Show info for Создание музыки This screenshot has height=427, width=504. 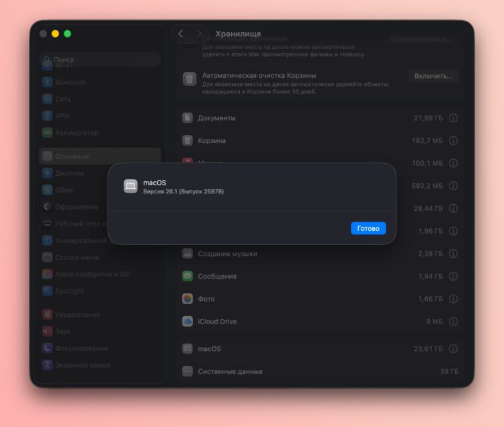453,254
